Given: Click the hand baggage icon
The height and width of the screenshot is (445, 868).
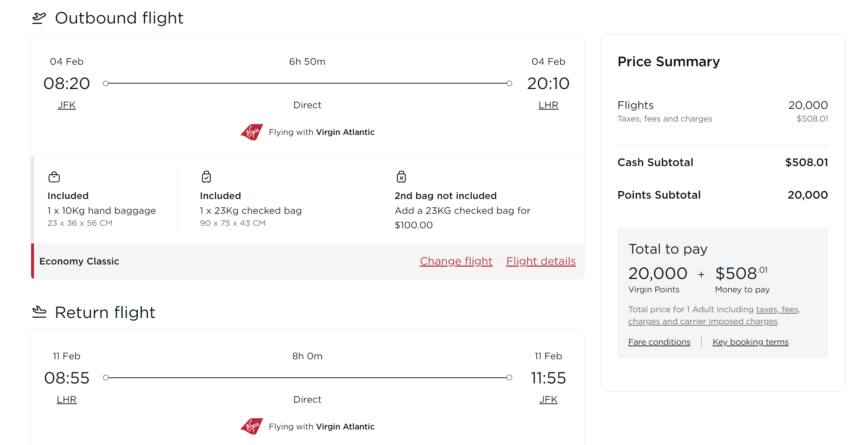Looking at the screenshot, I should 54,177.
